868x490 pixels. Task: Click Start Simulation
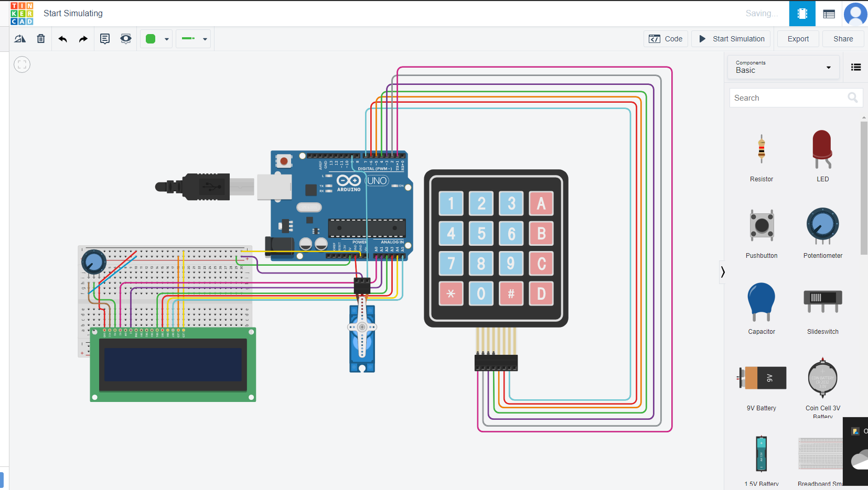click(x=732, y=39)
